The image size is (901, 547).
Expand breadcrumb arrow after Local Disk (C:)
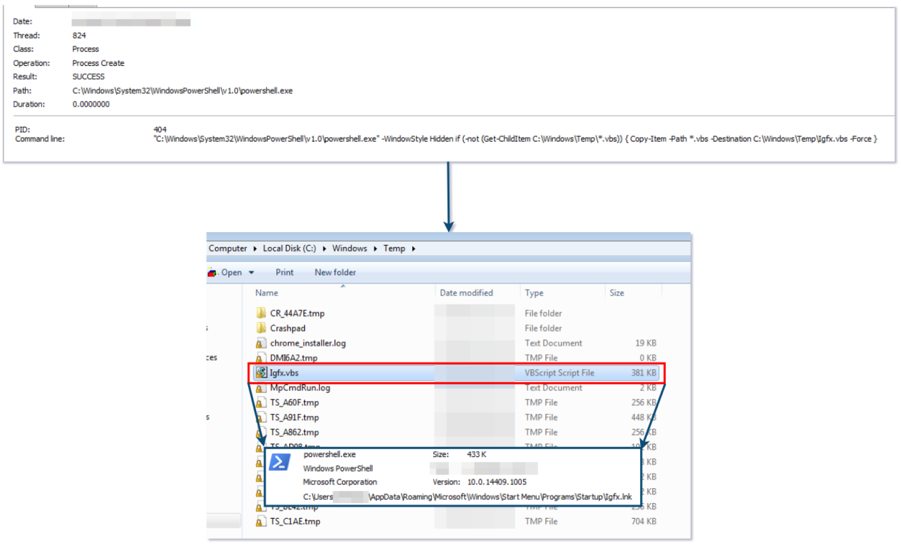coord(325,249)
